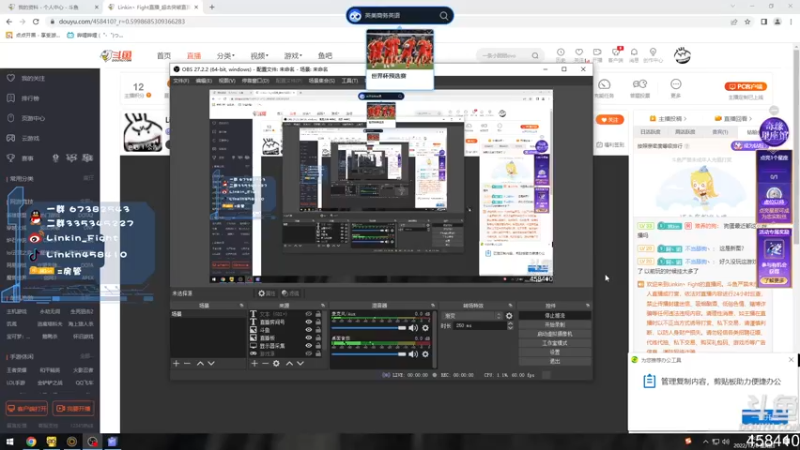Open messages bell icon in Douyu header
This screenshot has width=800, height=450.
[634, 53]
